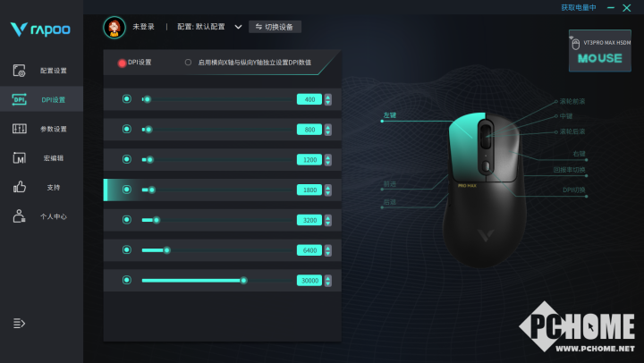Select the 400 DPI level radio button
Screen dimensions: 644x363
pos(126,99)
